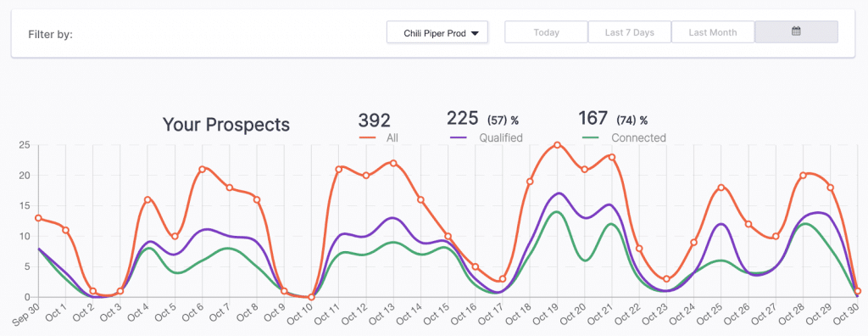Click the 225 qualified count
The image size is (868, 336).
coord(462,119)
